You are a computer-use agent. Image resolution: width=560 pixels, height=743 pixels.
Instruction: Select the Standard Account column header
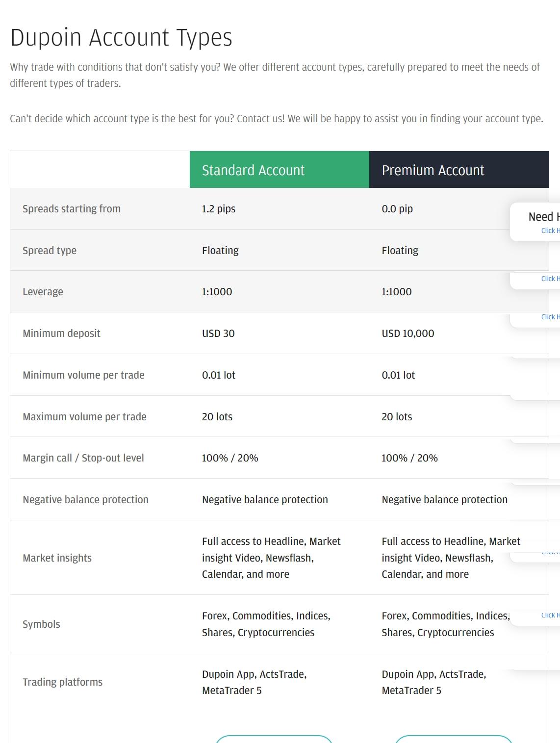[280, 170]
